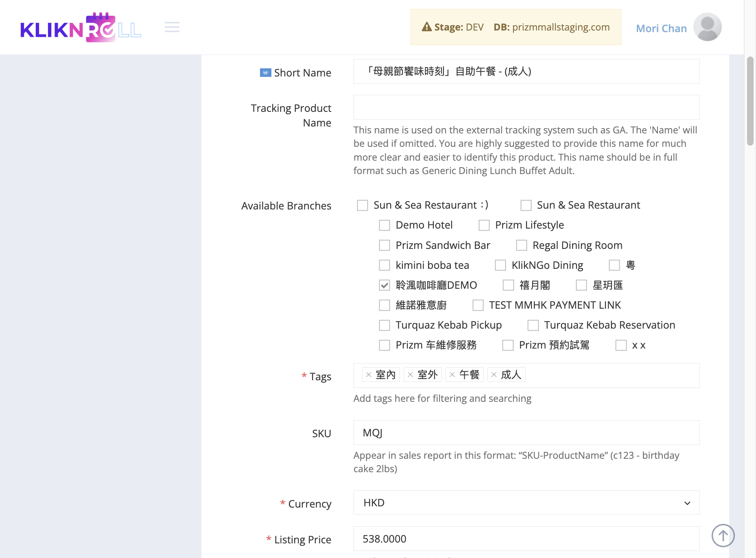Check the second Sun & Sea Restaurant branch
This screenshot has width=756, height=558.
[x=526, y=205]
